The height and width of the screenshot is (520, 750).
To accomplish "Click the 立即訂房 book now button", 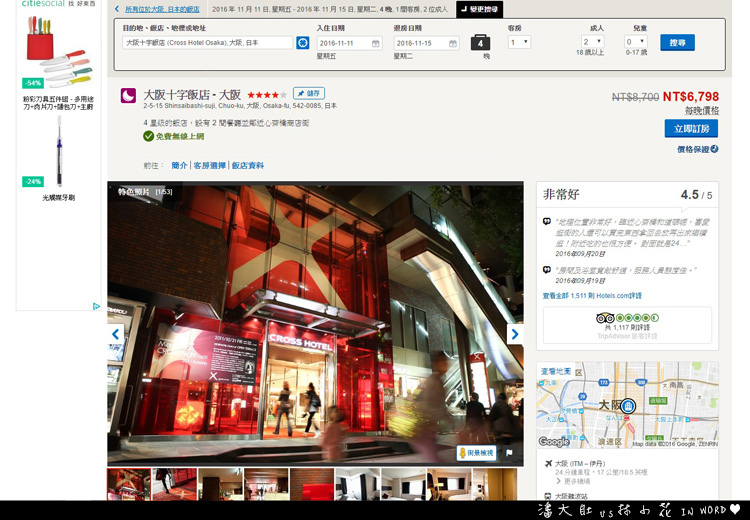I will tap(691, 129).
